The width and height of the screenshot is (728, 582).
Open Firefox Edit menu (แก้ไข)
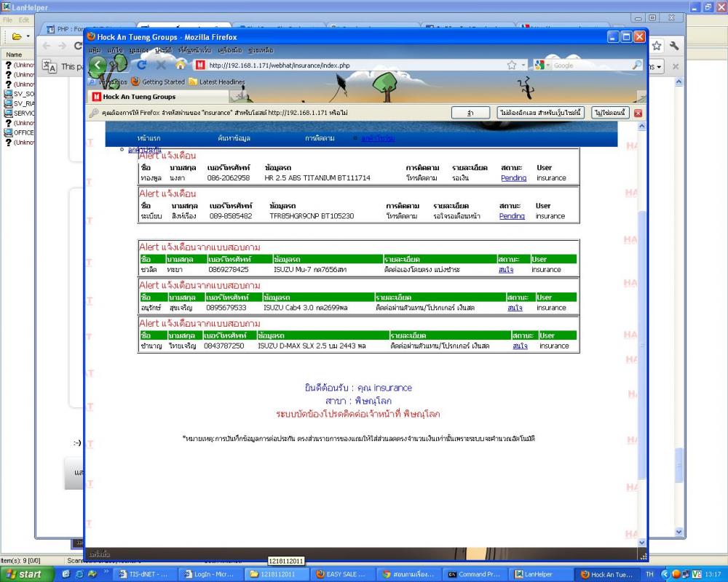pos(115,50)
